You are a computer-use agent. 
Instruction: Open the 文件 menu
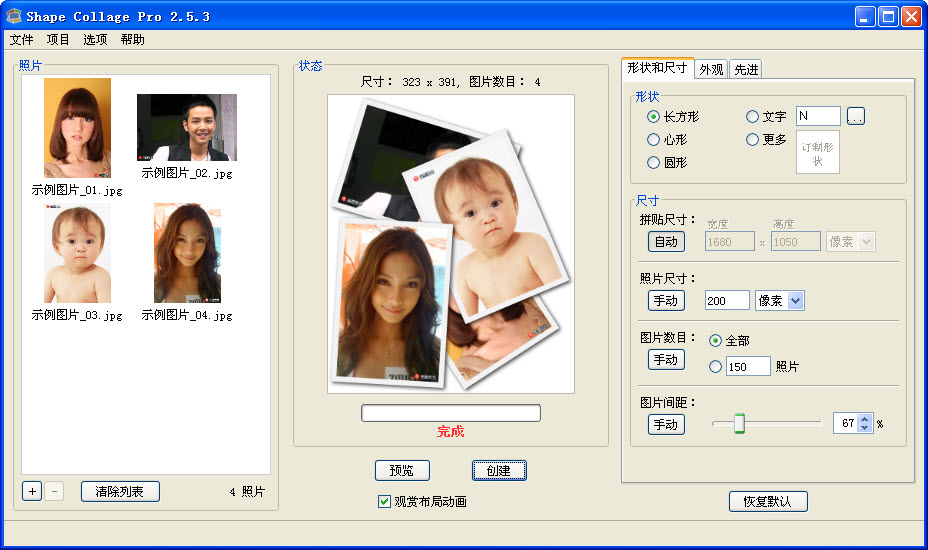point(21,40)
